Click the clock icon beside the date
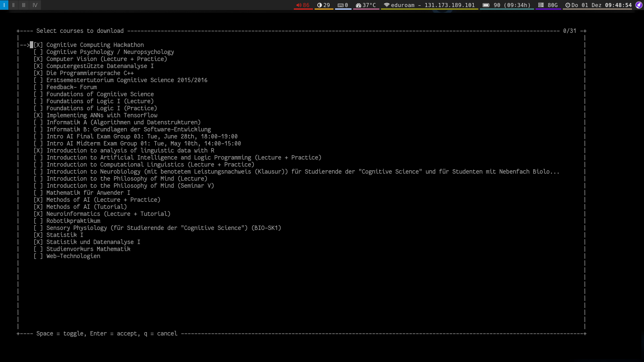The image size is (644, 362). (x=568, y=5)
